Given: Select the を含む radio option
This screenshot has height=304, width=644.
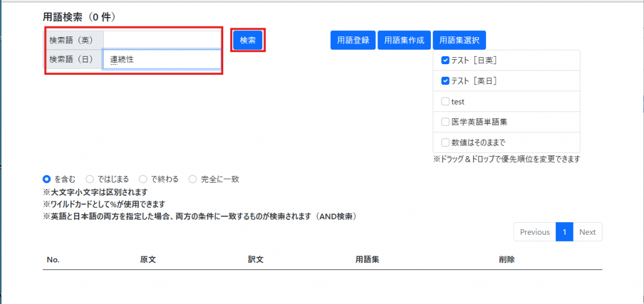Looking at the screenshot, I should click(x=47, y=179).
